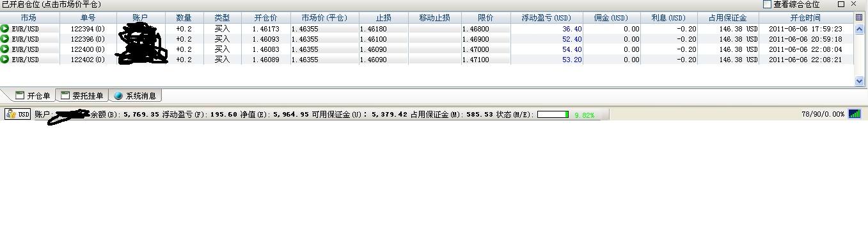Click the margin level progress bar
868x246 pixels.
(x=553, y=115)
